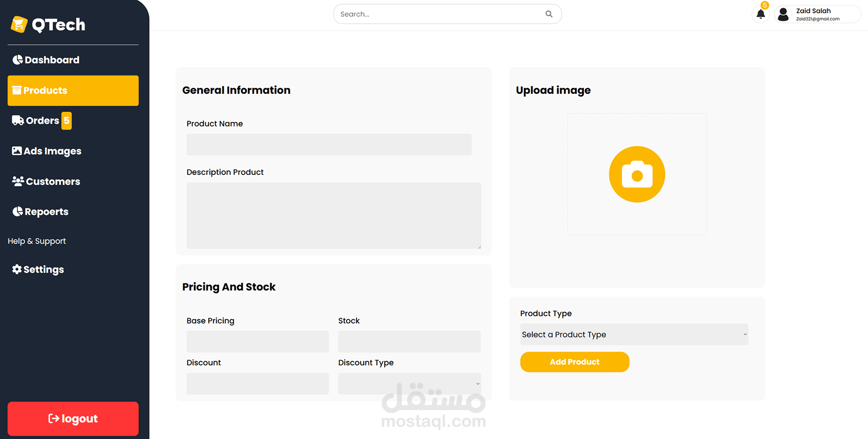Open notifications bell icon
868x439 pixels.
coord(761,14)
